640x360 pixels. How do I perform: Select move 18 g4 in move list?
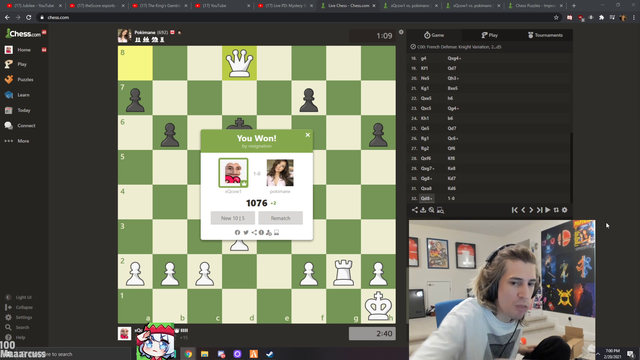coord(424,58)
